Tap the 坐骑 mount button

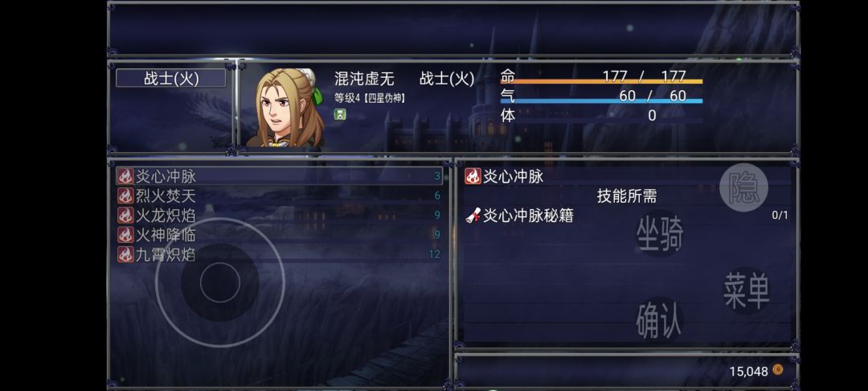pos(659,233)
